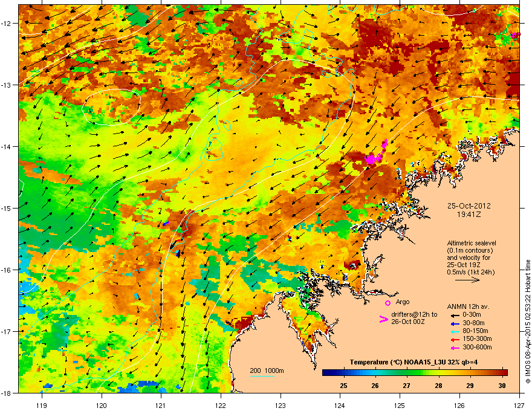Click the color bar tick label "30"
Screen dimensions: 532x411
pos(502,386)
